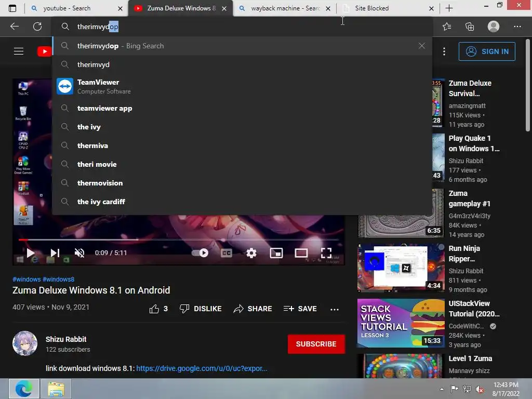Select the ivy cardiff suggestion
The image size is (532, 399).
pos(243,202)
